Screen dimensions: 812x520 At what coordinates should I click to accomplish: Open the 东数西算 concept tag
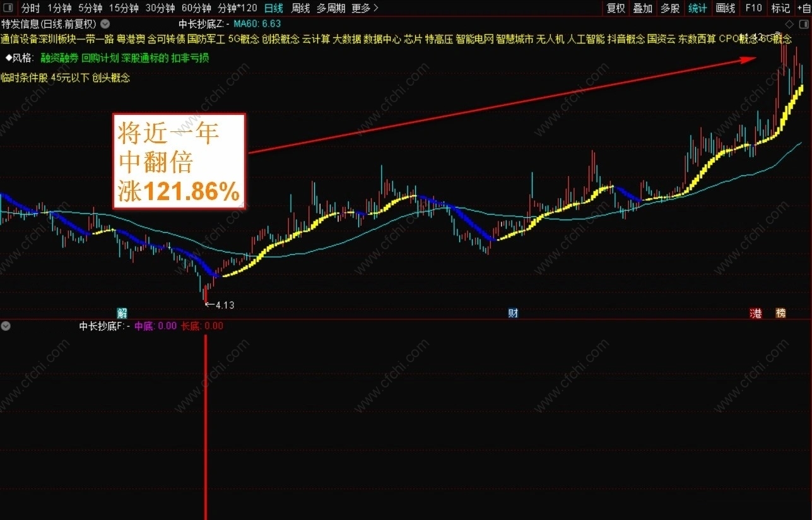[697, 39]
